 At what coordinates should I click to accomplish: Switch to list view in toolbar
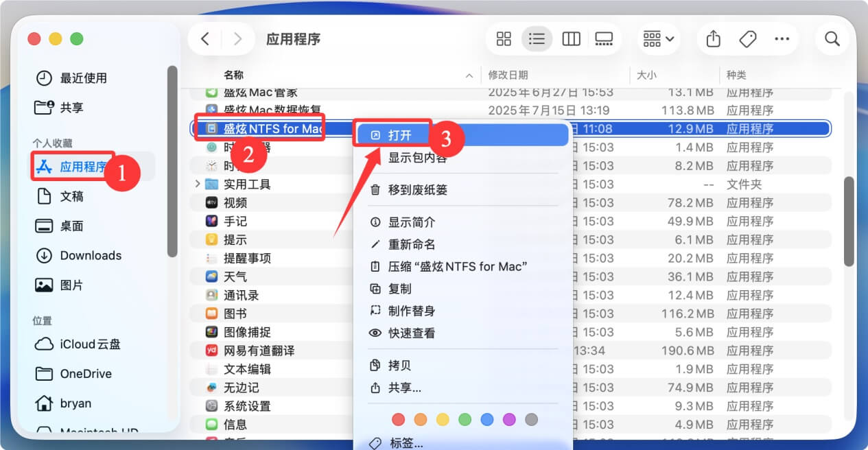pos(537,39)
